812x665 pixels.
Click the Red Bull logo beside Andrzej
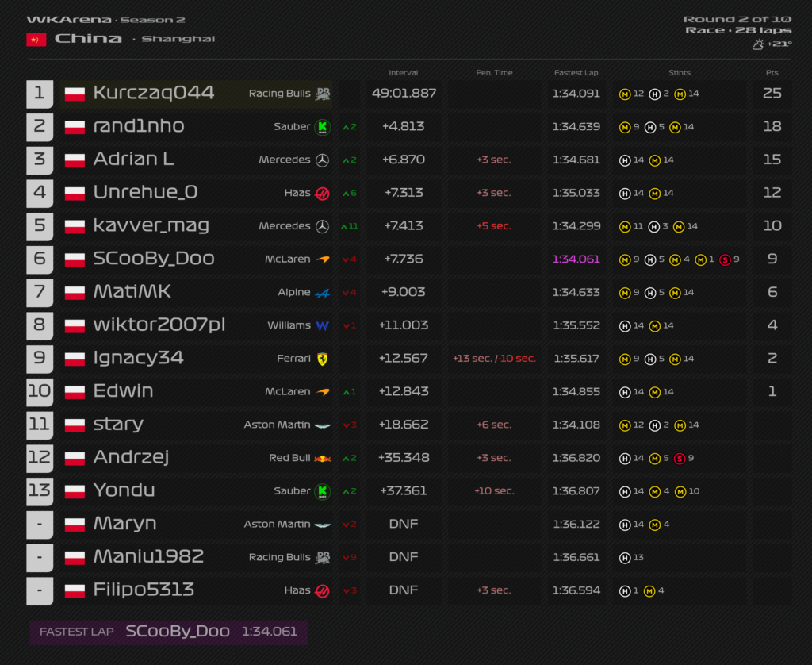tap(322, 458)
